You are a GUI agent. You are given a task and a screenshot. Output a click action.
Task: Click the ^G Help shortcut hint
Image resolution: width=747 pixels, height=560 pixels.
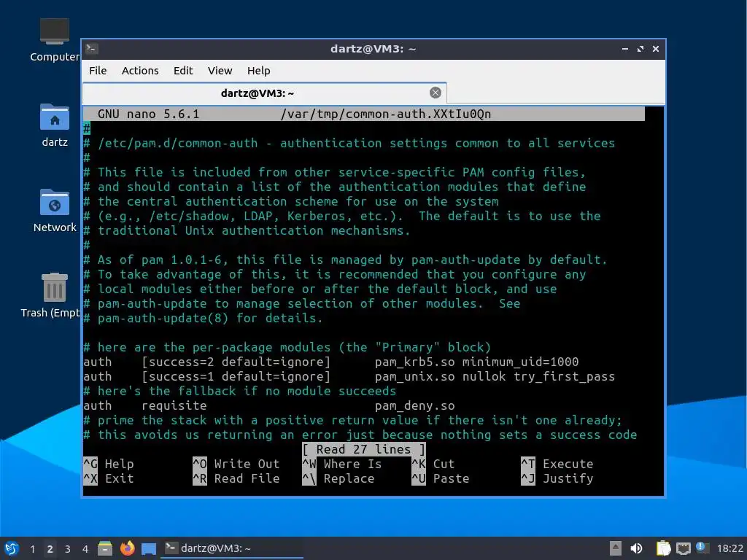coord(109,464)
